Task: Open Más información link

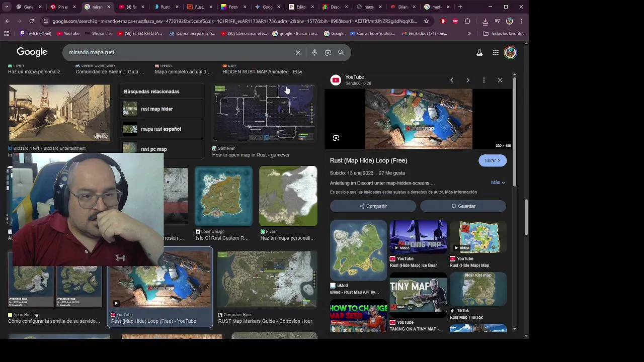Action: (461, 192)
